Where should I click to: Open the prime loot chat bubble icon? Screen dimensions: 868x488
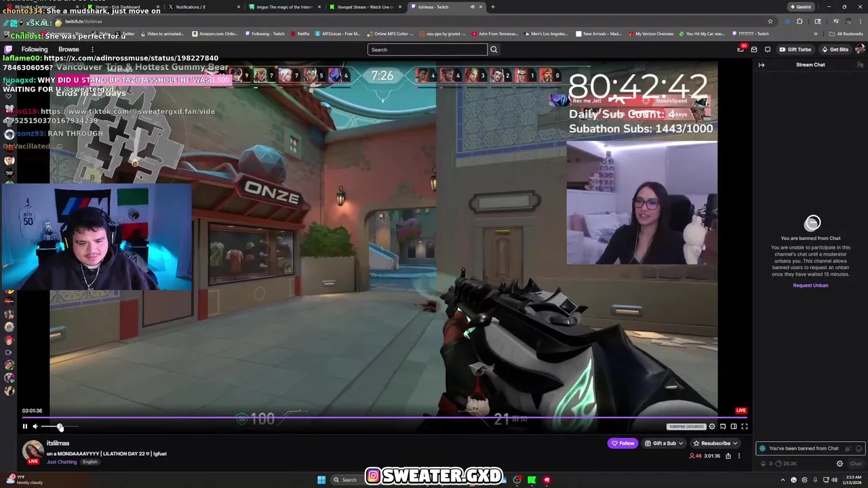(767, 49)
